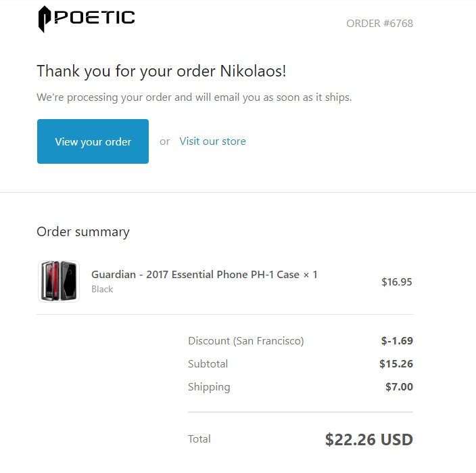
Task: Select the ORDER #6768 number text
Action: tap(379, 24)
